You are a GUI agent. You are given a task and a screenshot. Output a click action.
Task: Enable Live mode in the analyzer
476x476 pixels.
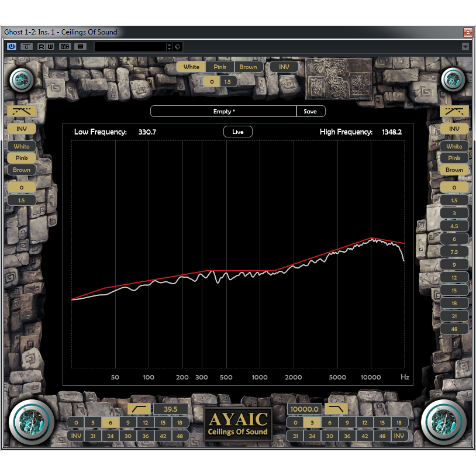(x=237, y=132)
